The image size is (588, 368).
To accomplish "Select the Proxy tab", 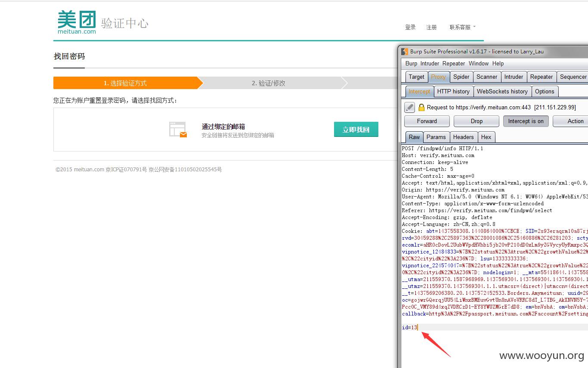I will [x=438, y=77].
